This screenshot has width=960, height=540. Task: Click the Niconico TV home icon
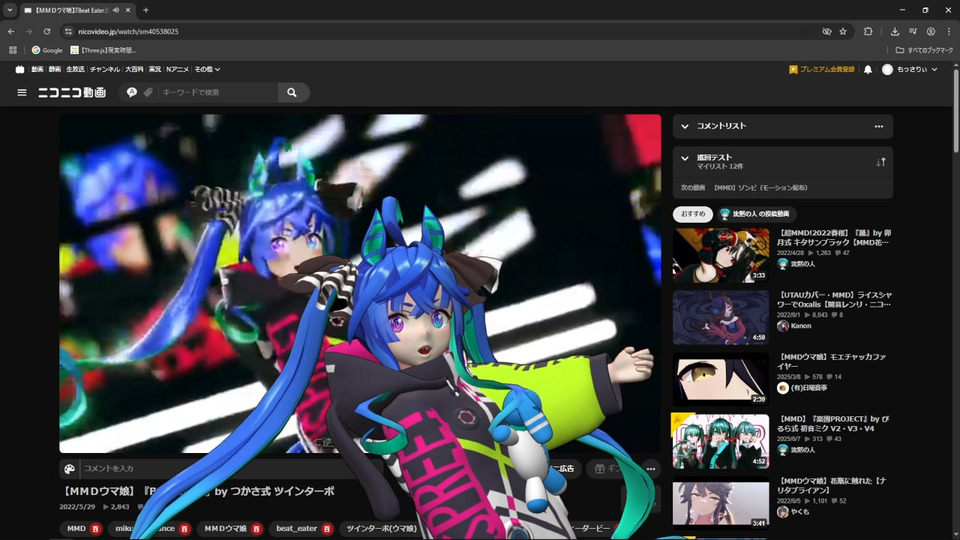coord(20,69)
